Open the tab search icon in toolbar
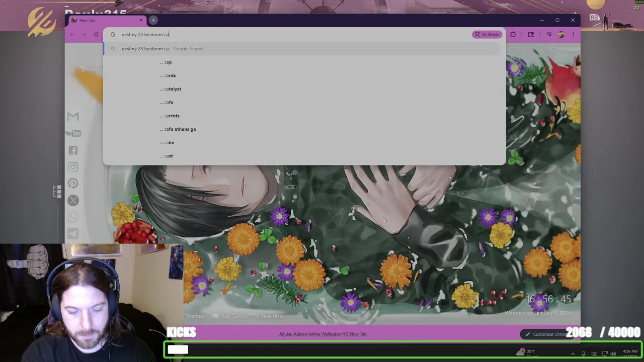The image size is (644, 362). (x=531, y=35)
